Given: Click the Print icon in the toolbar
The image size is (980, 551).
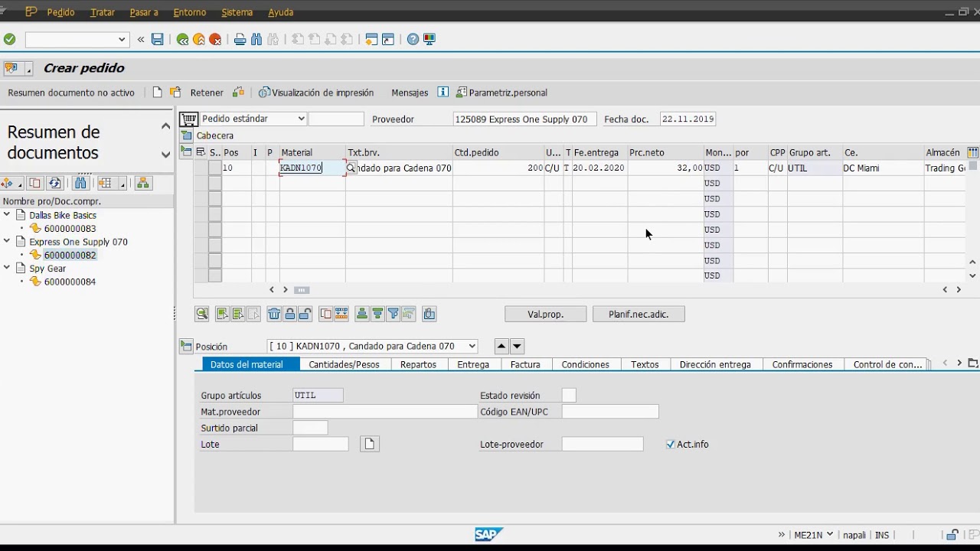Looking at the screenshot, I should coord(240,39).
